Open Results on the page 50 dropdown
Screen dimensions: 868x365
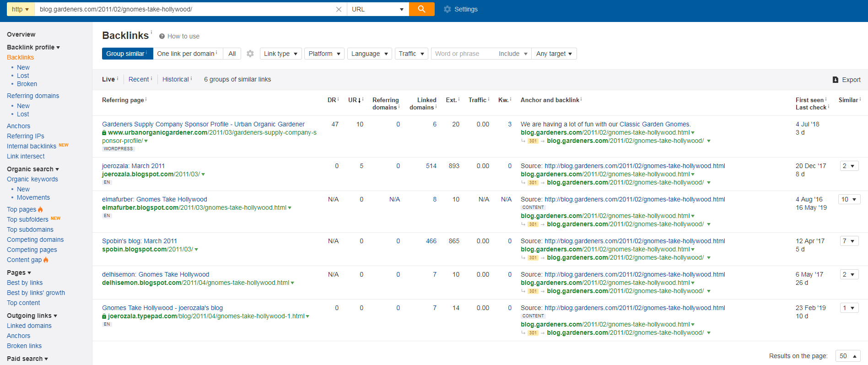(848, 356)
